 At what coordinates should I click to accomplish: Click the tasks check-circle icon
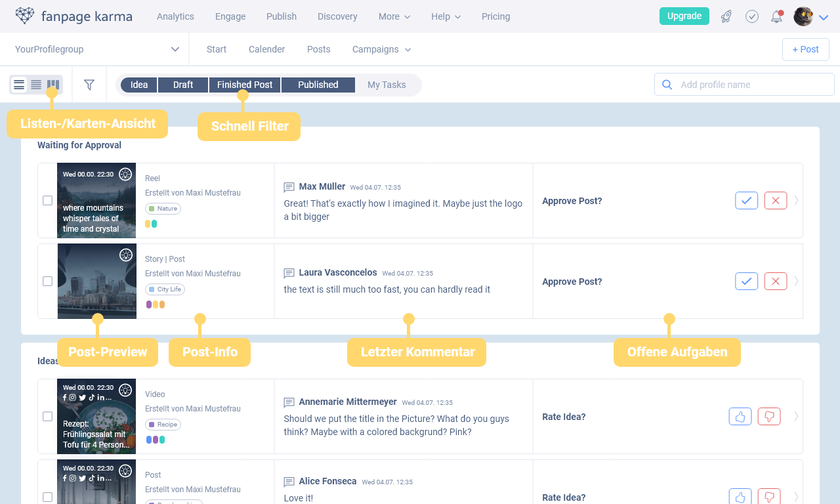click(751, 16)
